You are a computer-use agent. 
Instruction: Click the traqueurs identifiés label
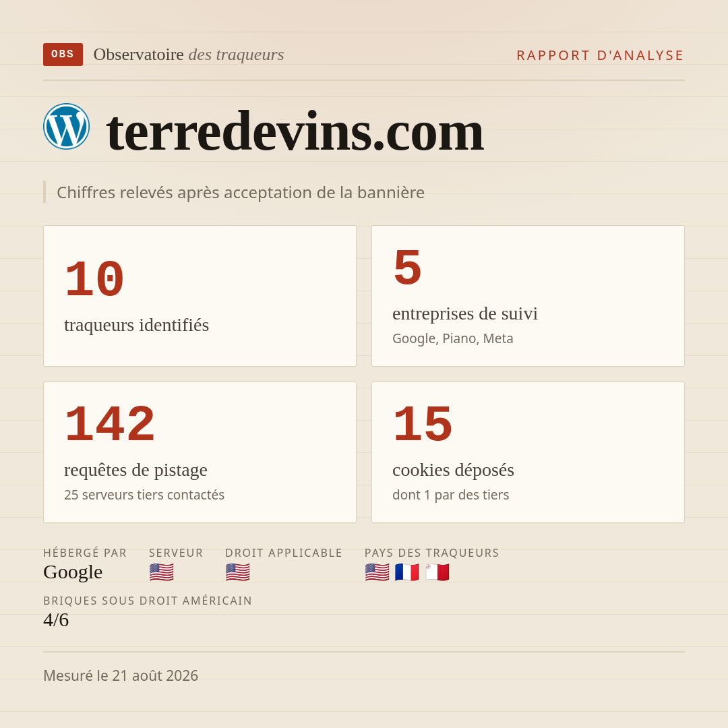tap(136, 325)
